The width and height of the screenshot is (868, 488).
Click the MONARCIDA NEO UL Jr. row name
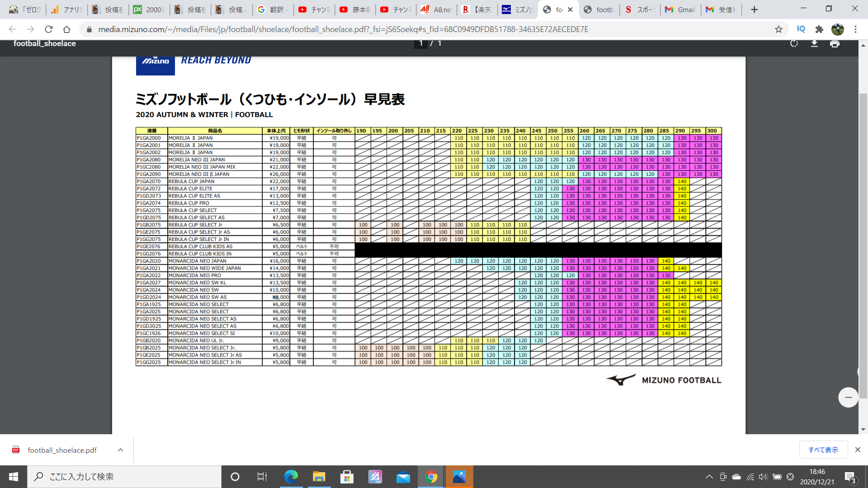[196, 340]
